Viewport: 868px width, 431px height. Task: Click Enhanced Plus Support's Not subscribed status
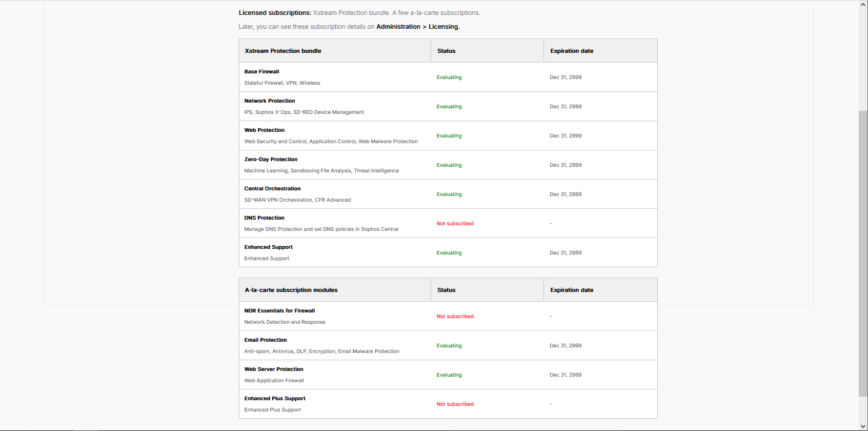point(455,404)
